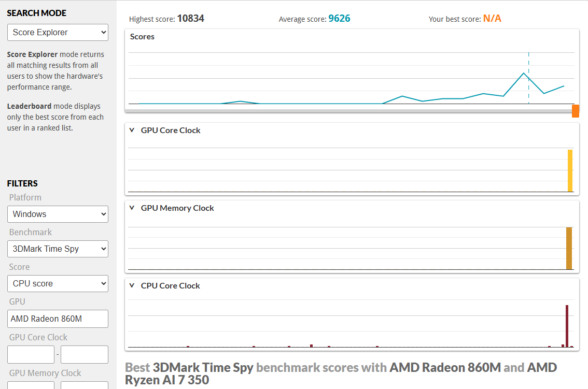
Task: Click the Scores chart title
Action: 142,37
